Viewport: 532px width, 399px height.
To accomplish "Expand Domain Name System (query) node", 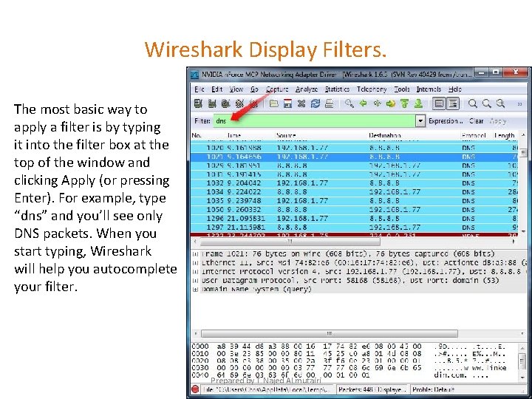I will (x=195, y=290).
